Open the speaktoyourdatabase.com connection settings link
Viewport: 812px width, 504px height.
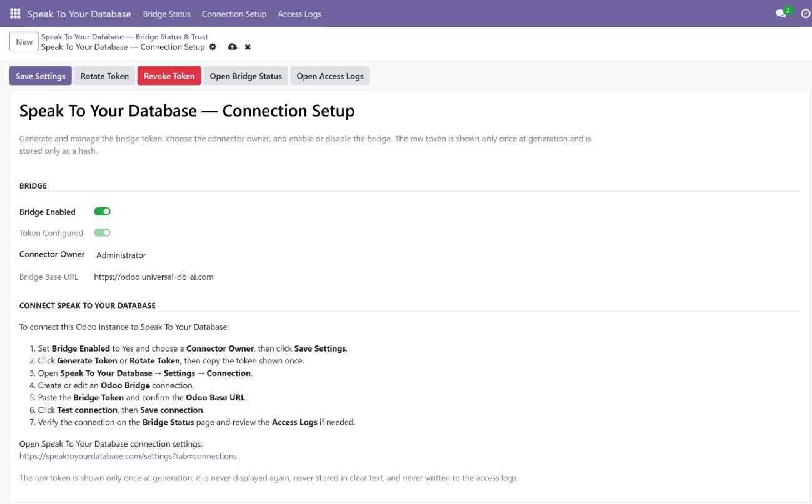tap(128, 456)
